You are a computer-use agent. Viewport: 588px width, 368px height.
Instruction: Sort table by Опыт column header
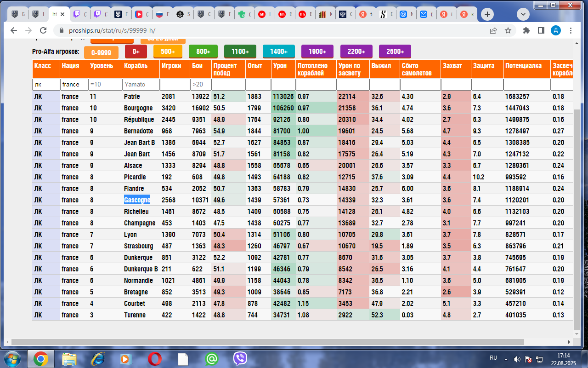(x=258, y=69)
